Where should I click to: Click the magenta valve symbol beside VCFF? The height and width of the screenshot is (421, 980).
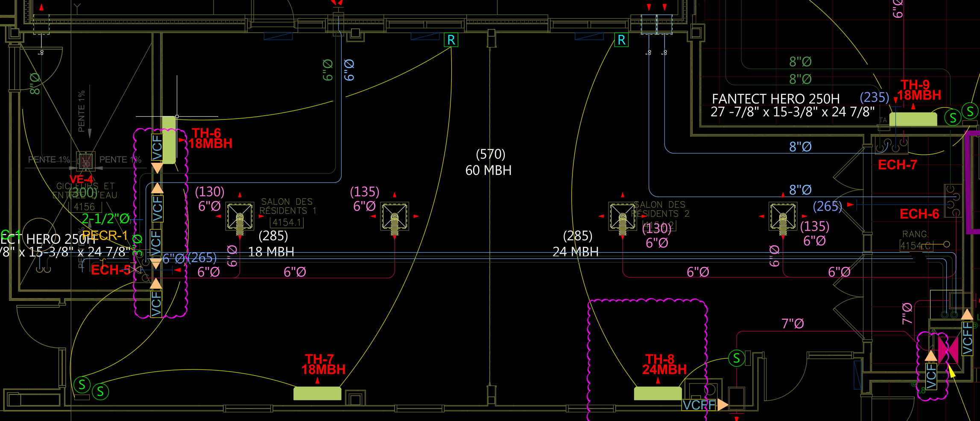point(948,349)
